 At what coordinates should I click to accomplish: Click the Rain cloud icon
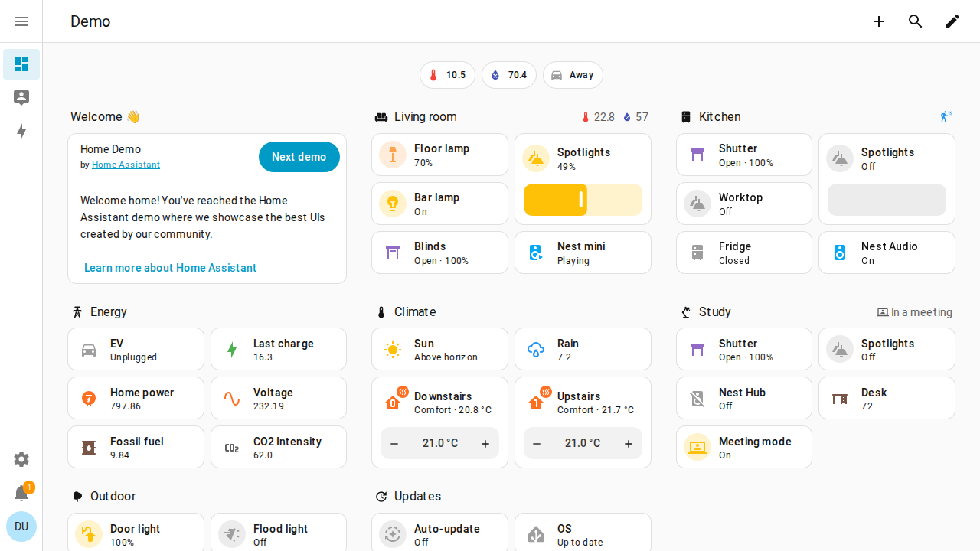pyautogui.click(x=536, y=350)
